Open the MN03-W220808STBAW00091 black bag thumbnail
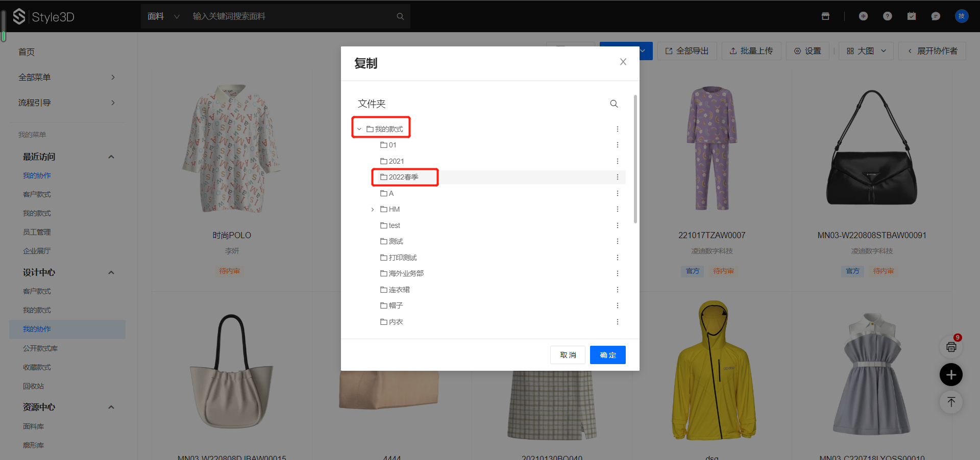The height and width of the screenshot is (460, 980). point(872,148)
